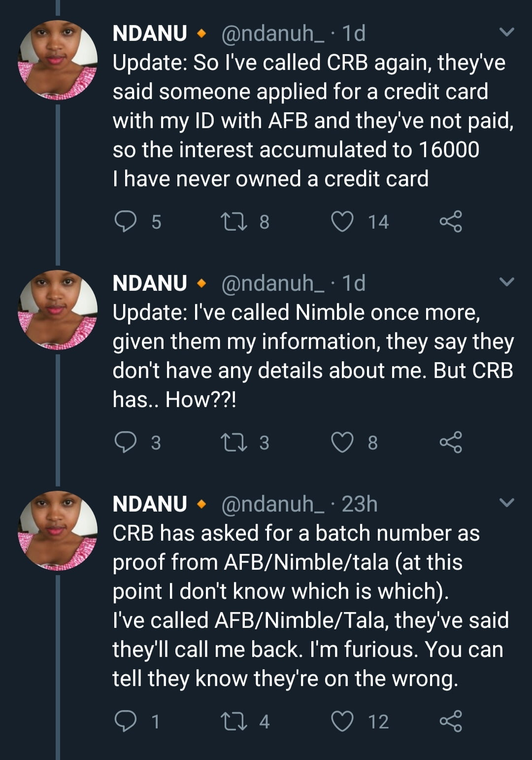
Task: Reply to the Nimble update tweet
Action: pos(126,442)
